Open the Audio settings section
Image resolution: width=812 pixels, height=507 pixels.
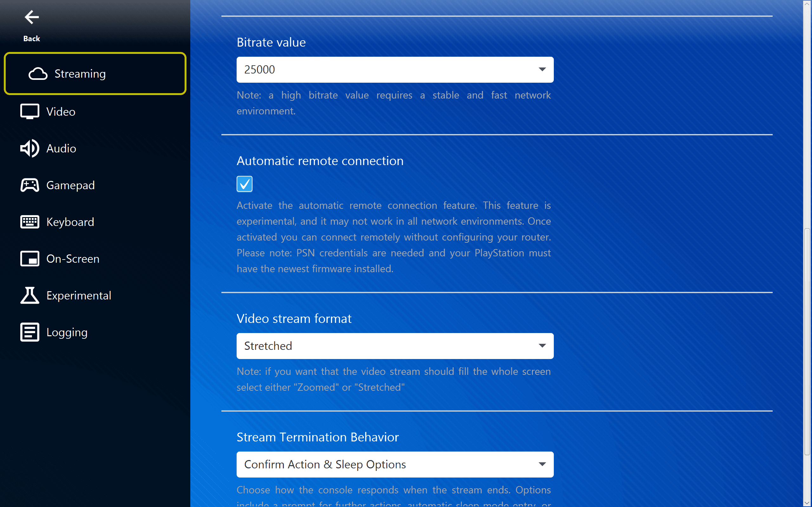pos(61,148)
